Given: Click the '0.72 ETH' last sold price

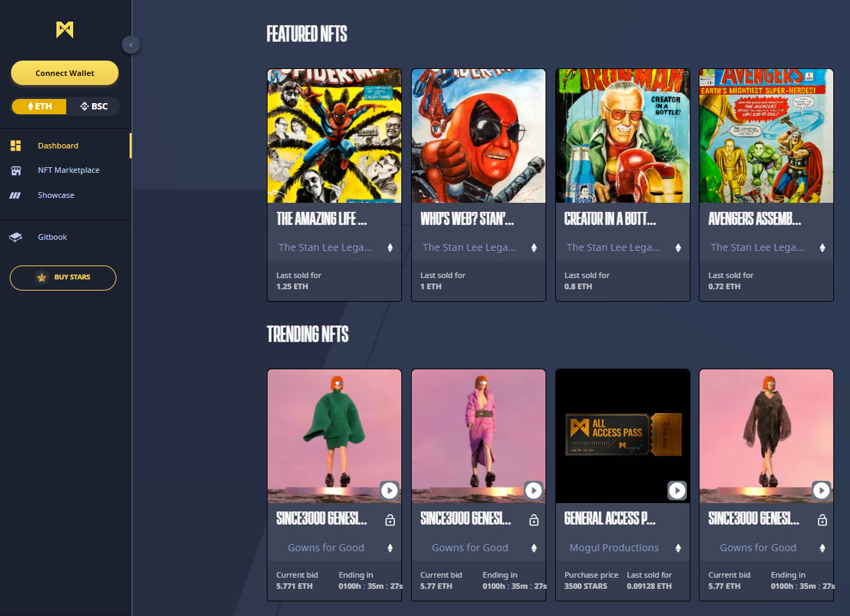Looking at the screenshot, I should (725, 286).
